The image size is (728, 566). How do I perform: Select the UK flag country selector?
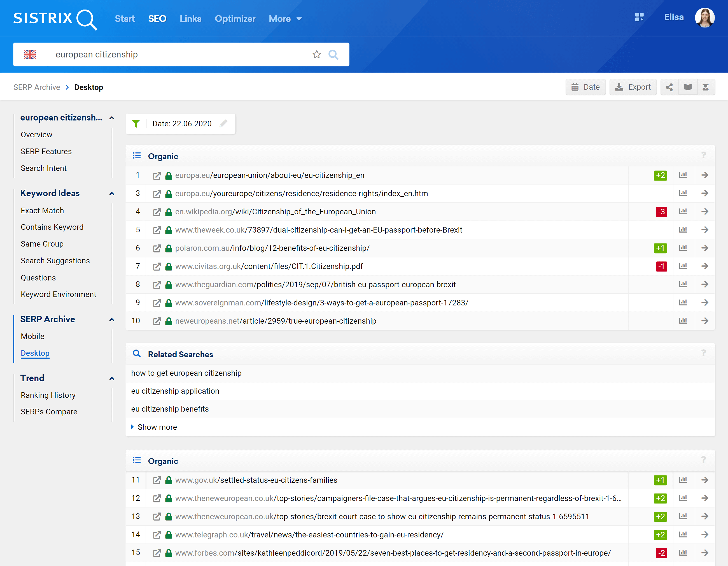click(30, 54)
